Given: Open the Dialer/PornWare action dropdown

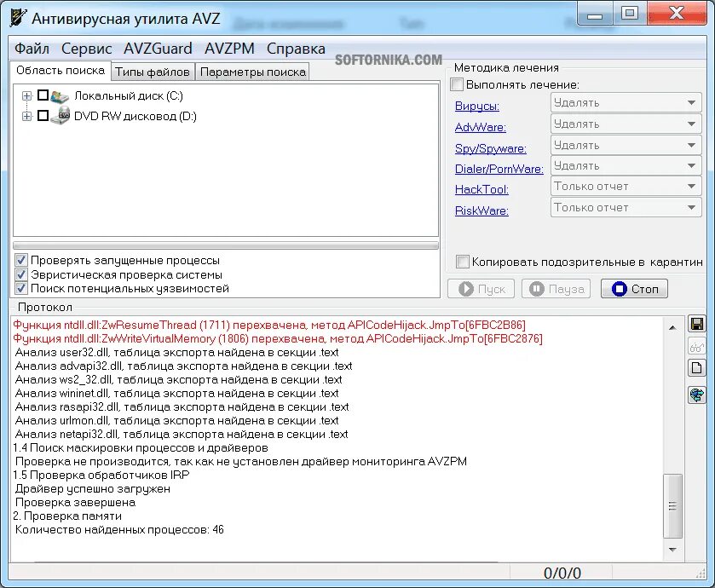Looking at the screenshot, I should (626, 166).
